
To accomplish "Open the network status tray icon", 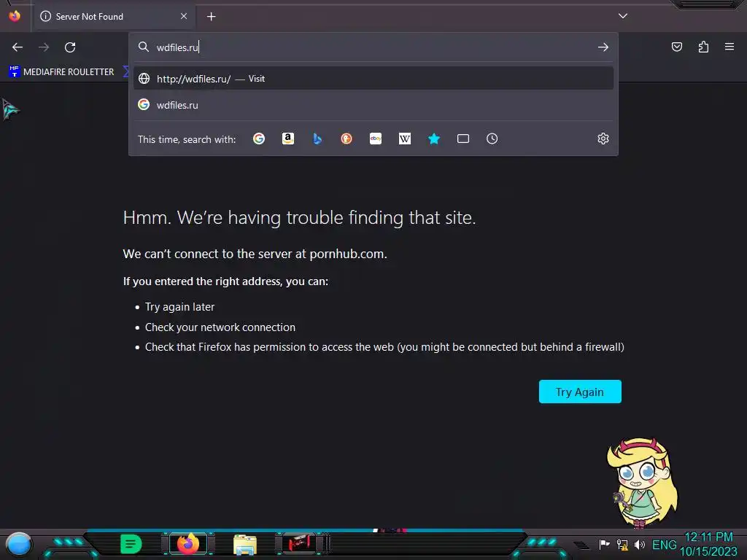I will pyautogui.click(x=622, y=544).
